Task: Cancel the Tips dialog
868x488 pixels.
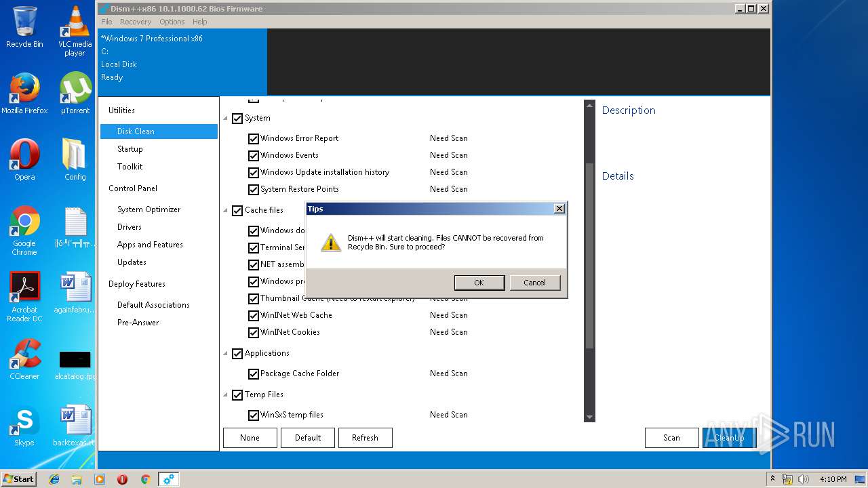Action: pyautogui.click(x=534, y=283)
